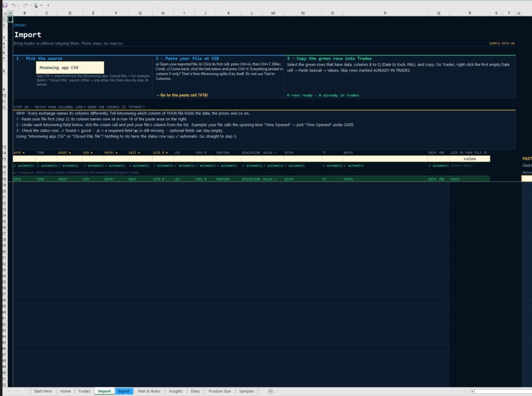Select column R header
532x396 pixels.
pyautogui.click(x=470, y=13)
